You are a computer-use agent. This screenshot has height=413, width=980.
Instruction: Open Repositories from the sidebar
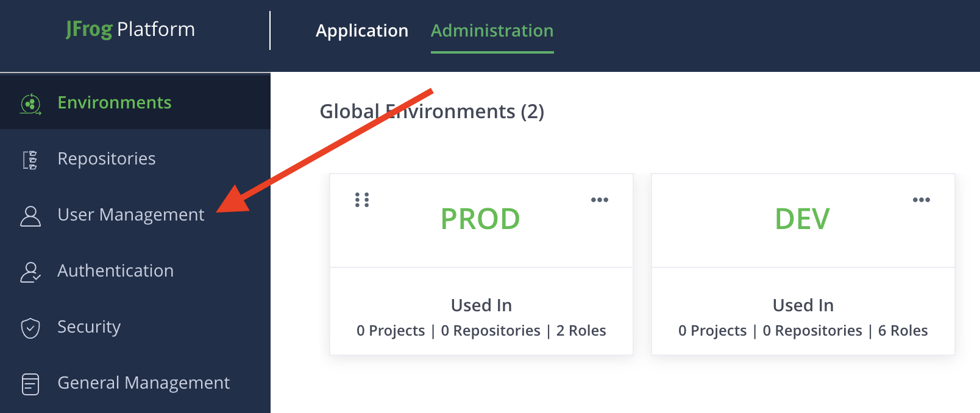(x=107, y=158)
